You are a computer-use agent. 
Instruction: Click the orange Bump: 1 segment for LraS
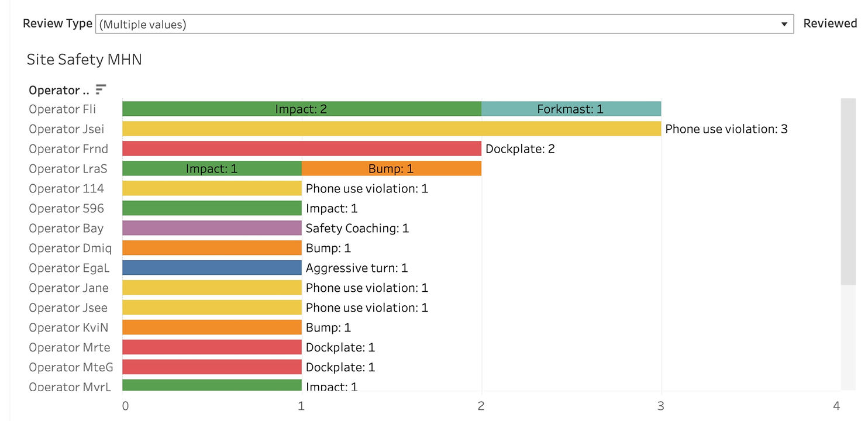click(391, 169)
